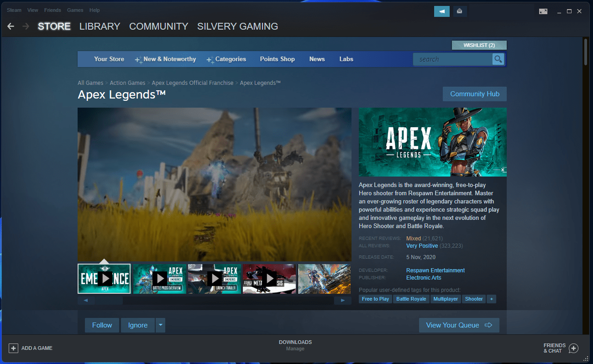Image resolution: width=593 pixels, height=364 pixels.
Task: Open the Games menu
Action: coord(75,10)
